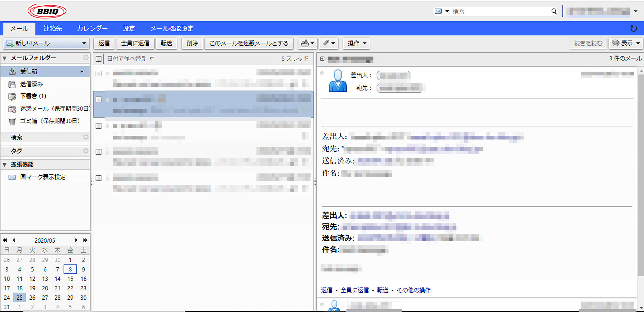Screen dimensions: 644x312
Task: Open the tag icon menu in the toolbar
Action: [329, 43]
